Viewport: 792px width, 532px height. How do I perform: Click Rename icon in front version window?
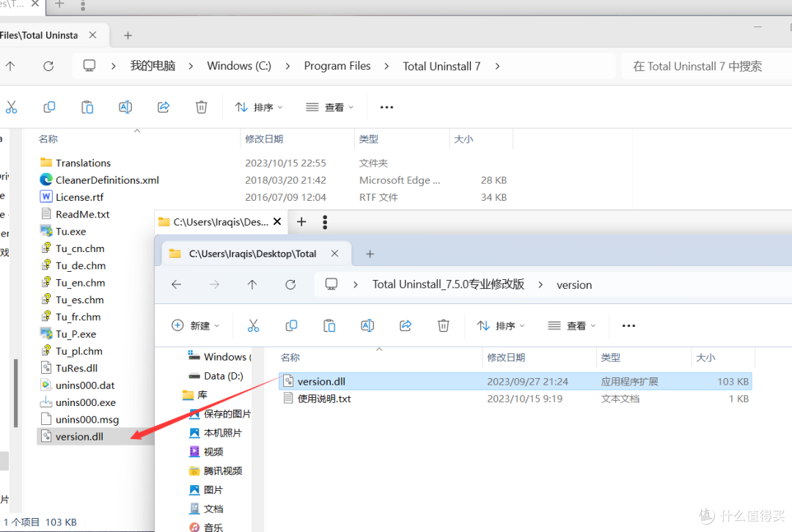tap(367, 325)
